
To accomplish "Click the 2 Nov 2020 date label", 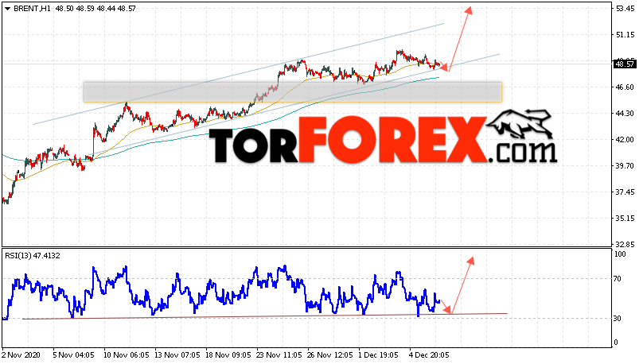I will 20,355.
